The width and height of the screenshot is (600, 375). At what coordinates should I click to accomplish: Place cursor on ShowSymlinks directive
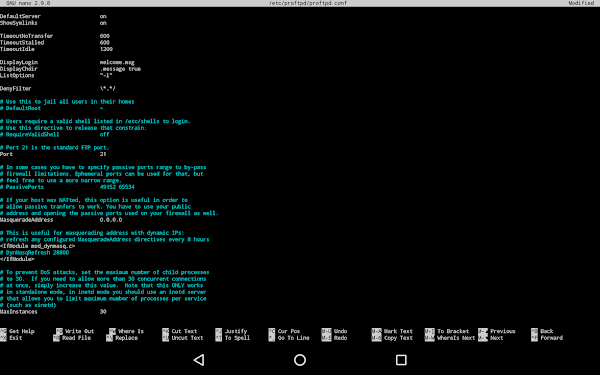tap(19, 23)
